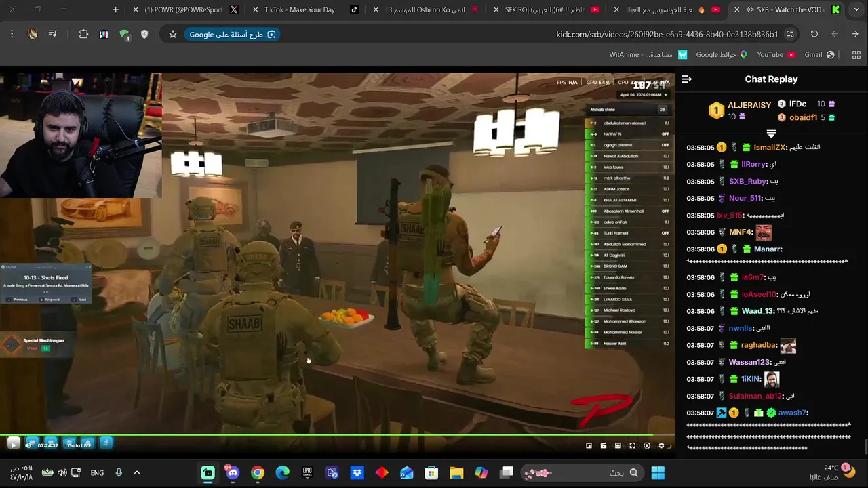Open Chrome three-dot menu
Viewport: 868px width, 488px height.
point(12,34)
